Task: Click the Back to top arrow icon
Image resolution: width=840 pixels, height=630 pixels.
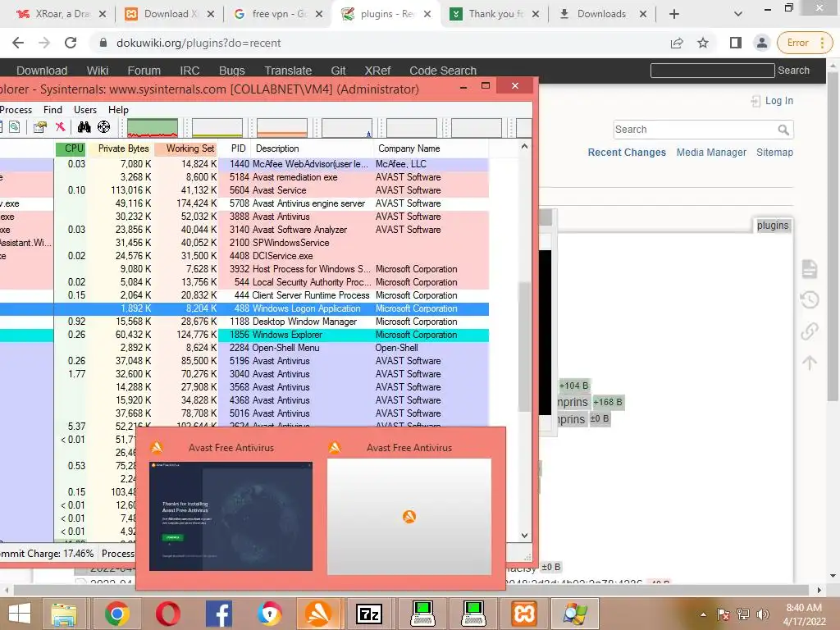Action: (x=810, y=363)
